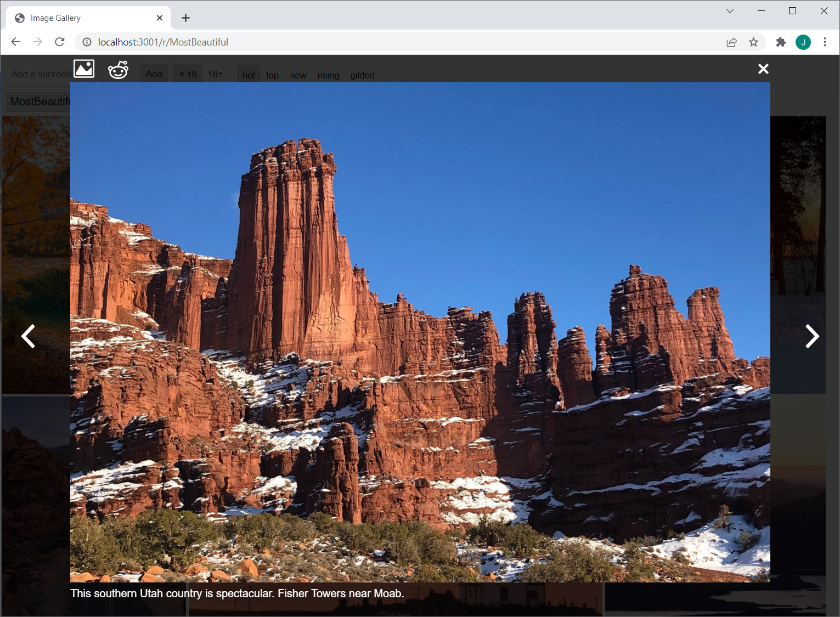Select the hot sort tab
The height and width of the screenshot is (617, 840).
point(249,75)
